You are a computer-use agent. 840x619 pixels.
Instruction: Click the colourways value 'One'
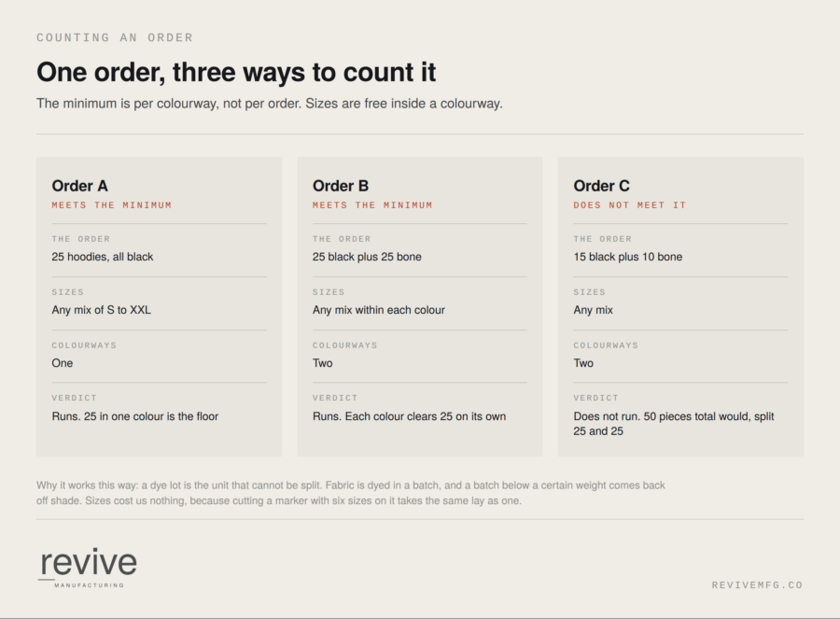click(63, 363)
